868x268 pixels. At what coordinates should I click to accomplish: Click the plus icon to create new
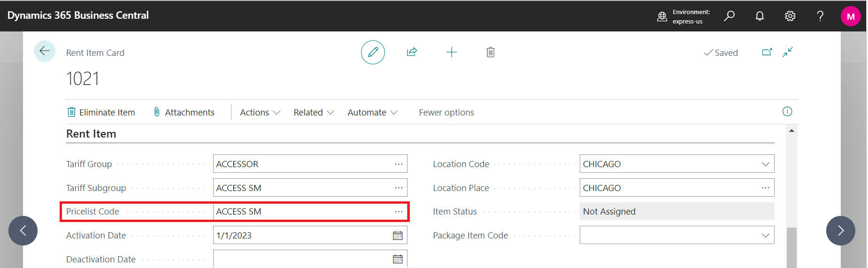pyautogui.click(x=451, y=52)
